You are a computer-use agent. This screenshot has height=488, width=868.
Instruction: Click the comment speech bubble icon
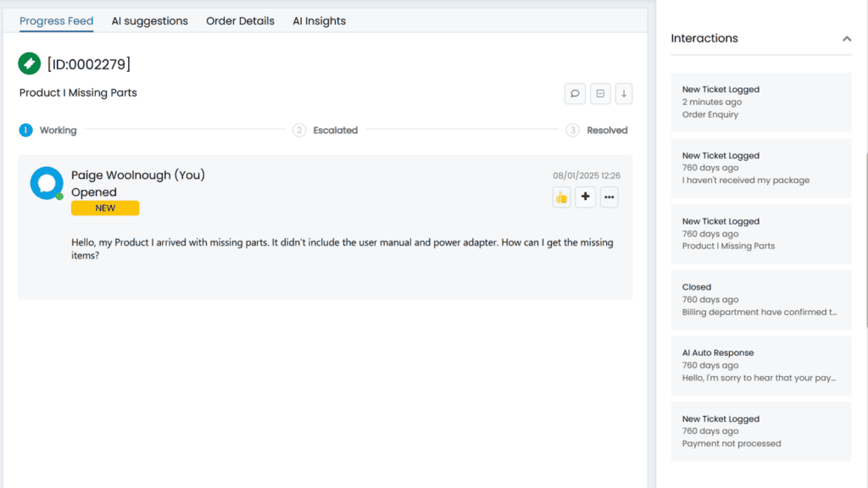(575, 93)
